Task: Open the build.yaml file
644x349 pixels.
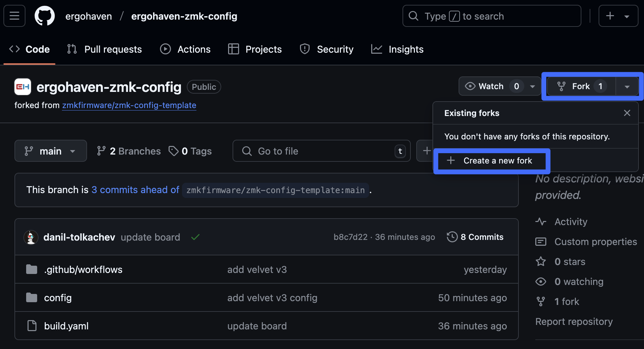Action: [66, 326]
